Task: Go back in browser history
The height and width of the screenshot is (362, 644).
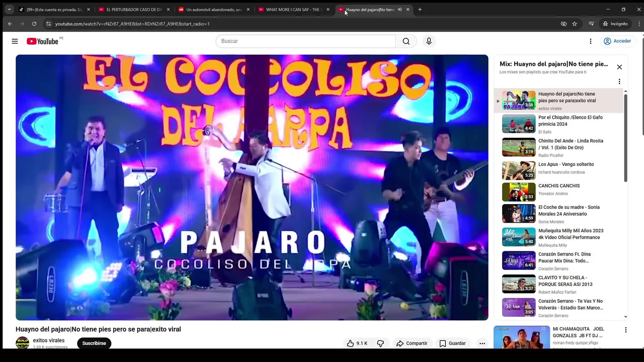Action: pyautogui.click(x=10, y=24)
